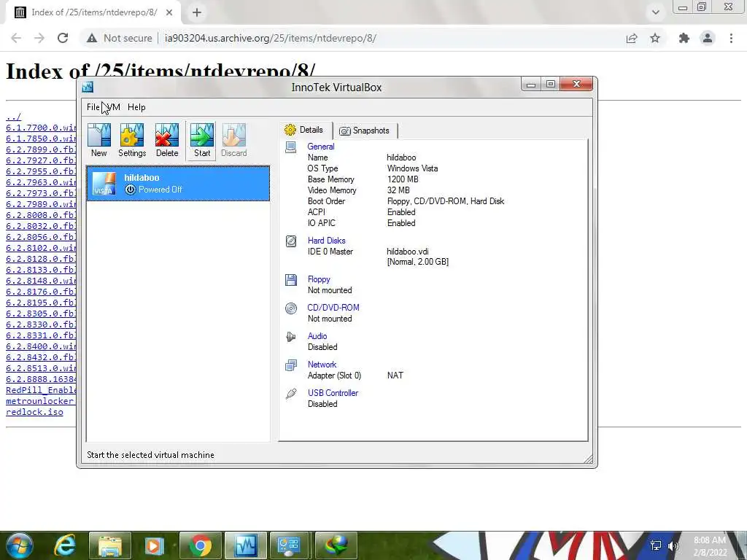The image size is (747, 560).
Task: Launch Internet Explorer from the taskbar
Action: click(x=65, y=545)
